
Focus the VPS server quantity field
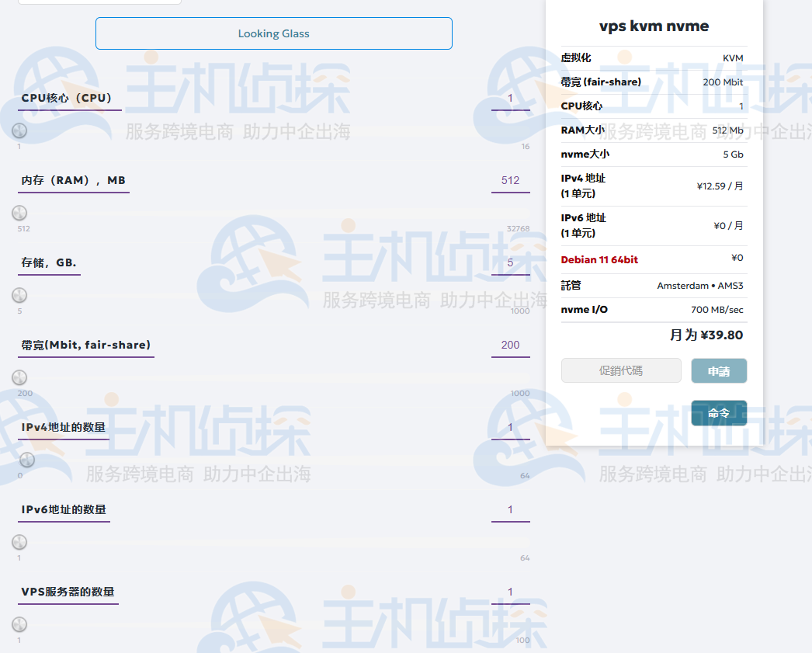510,592
